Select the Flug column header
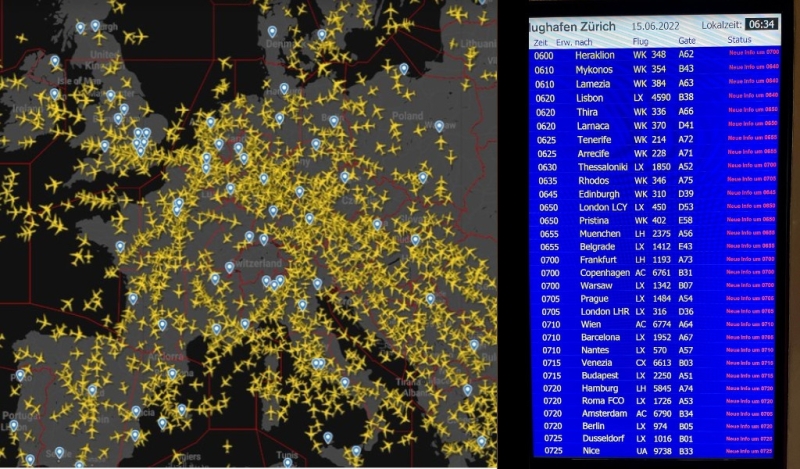 (641, 42)
